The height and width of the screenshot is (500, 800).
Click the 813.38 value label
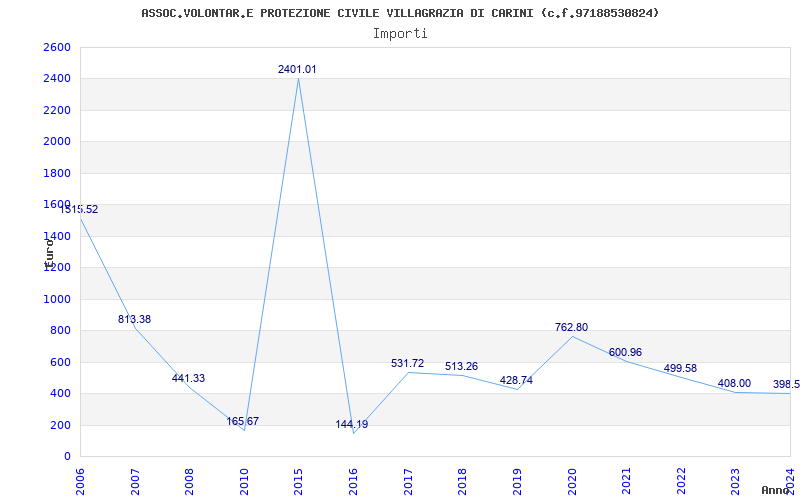tap(134, 319)
